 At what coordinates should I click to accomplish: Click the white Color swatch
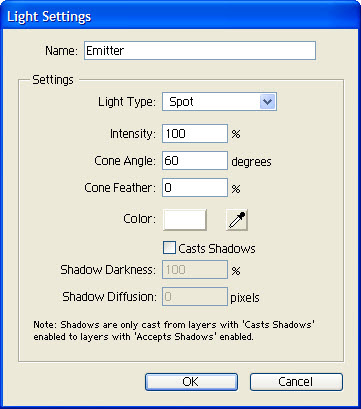pos(185,220)
